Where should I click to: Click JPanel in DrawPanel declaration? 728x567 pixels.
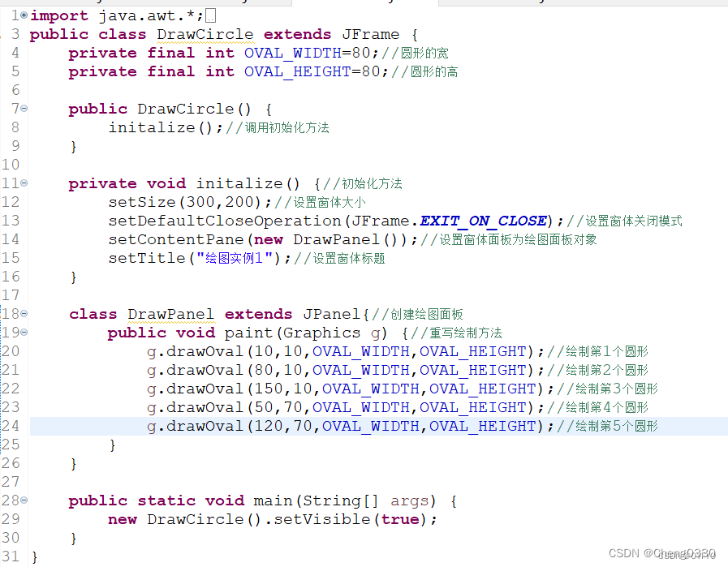pos(331,314)
